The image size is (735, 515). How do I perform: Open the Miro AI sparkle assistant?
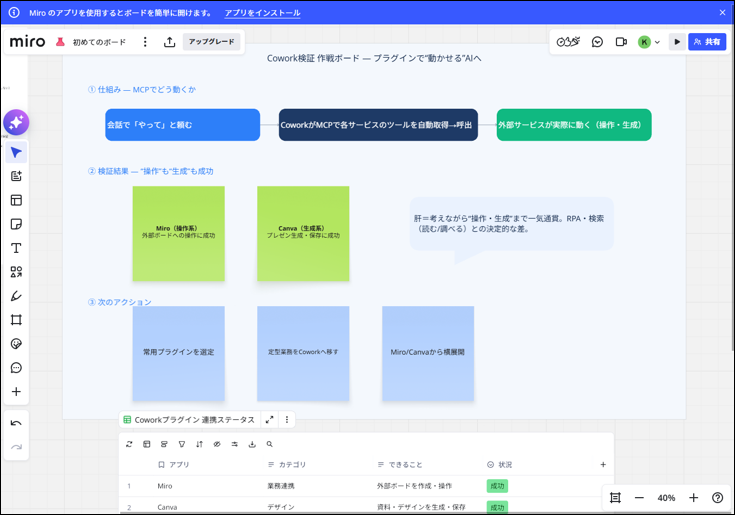[16, 122]
